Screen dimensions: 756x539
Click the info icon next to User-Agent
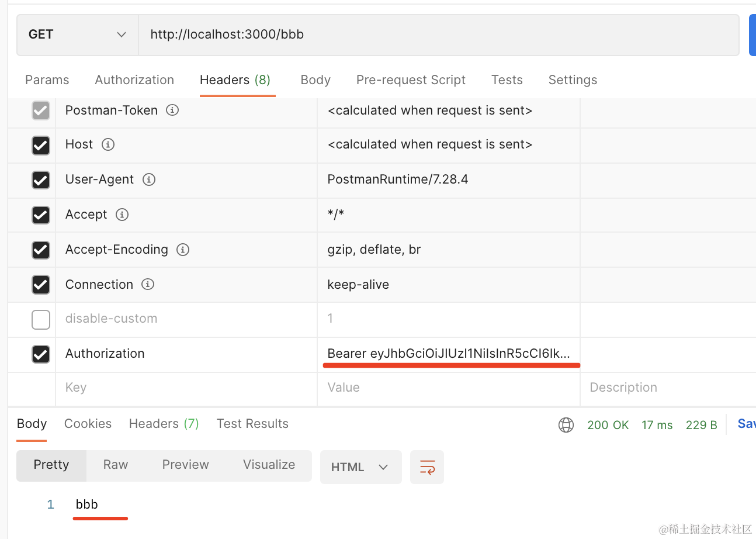149,179
